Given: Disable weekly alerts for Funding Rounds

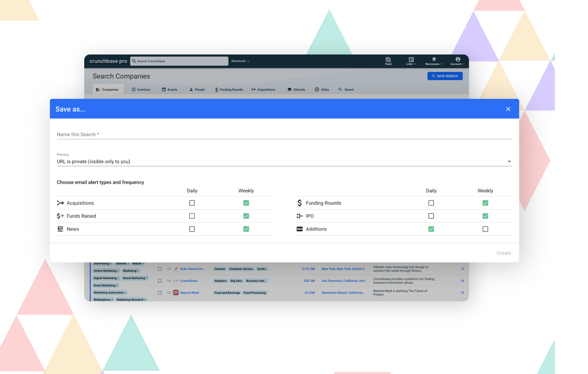Looking at the screenshot, I should point(485,203).
